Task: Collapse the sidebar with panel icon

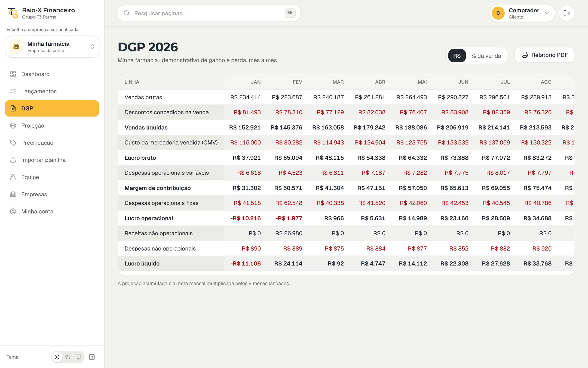Action: pos(92,357)
